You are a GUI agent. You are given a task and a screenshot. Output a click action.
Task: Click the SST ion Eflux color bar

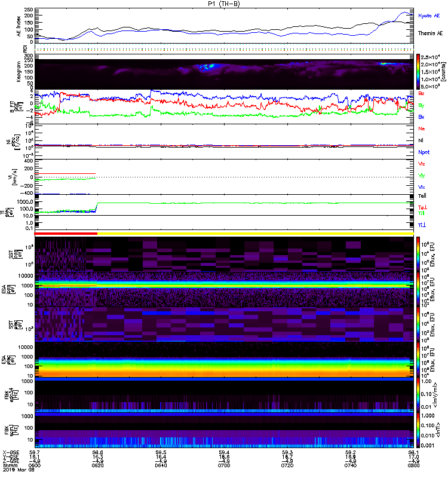(418, 254)
